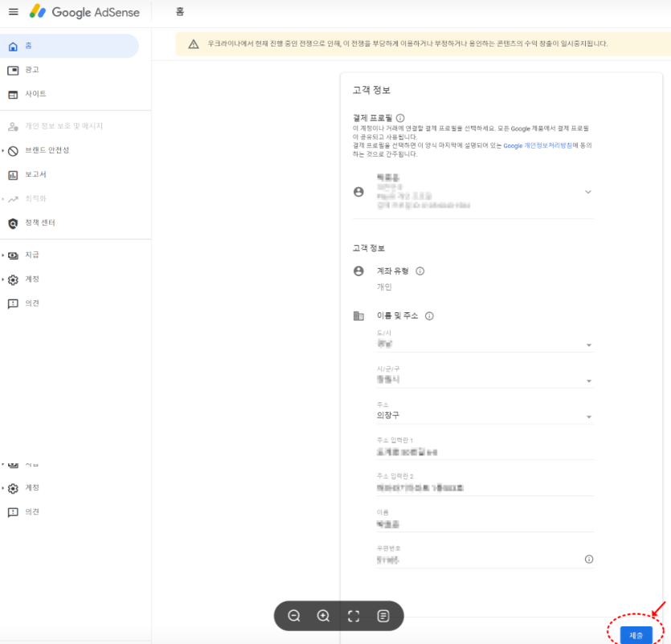Click the 고객 정보 card heading
Image resolution: width=671 pixels, height=644 pixels.
click(371, 90)
